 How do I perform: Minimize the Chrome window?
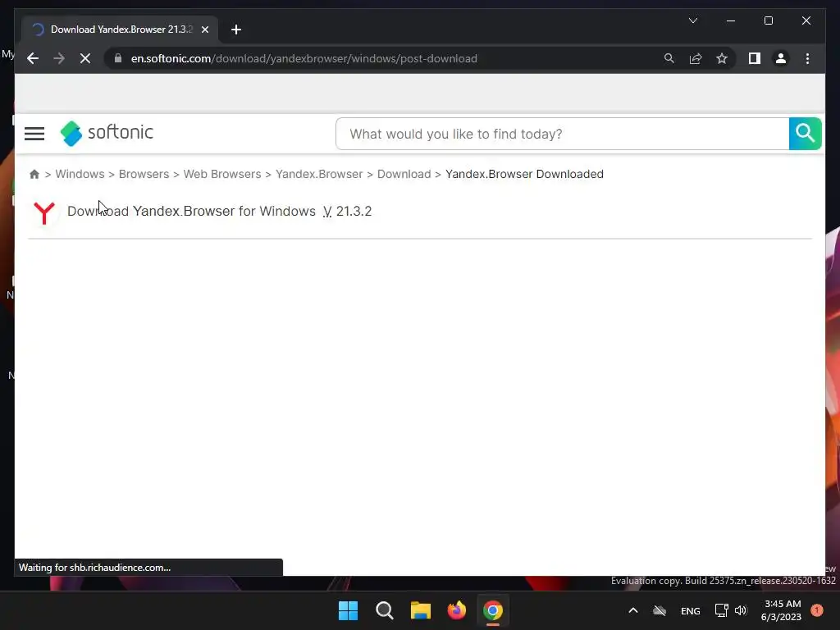pos(731,21)
